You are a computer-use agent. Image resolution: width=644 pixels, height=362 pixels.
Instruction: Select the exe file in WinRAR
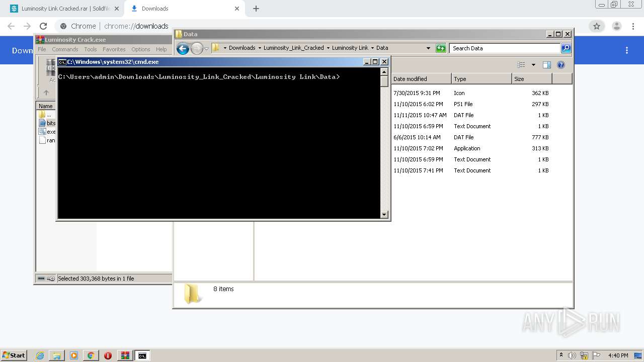click(x=47, y=132)
